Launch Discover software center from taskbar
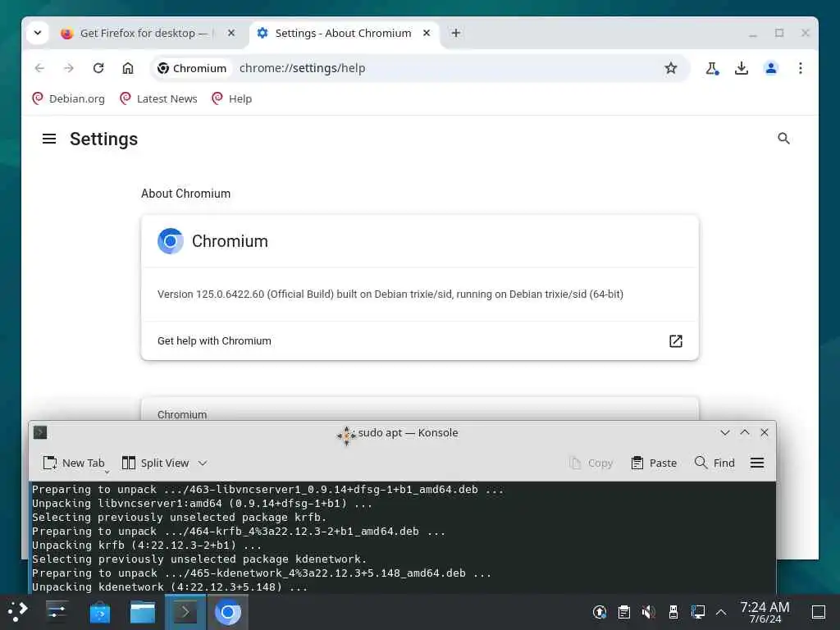 point(99,612)
